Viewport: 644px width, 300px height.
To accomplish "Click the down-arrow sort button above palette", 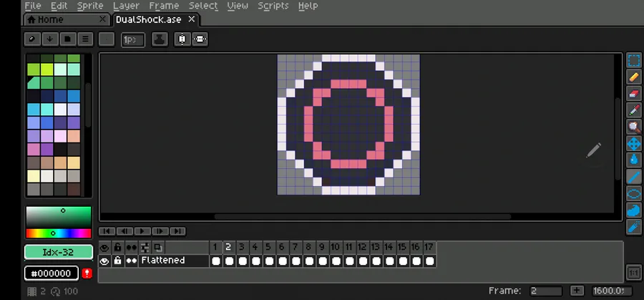I will (49, 39).
